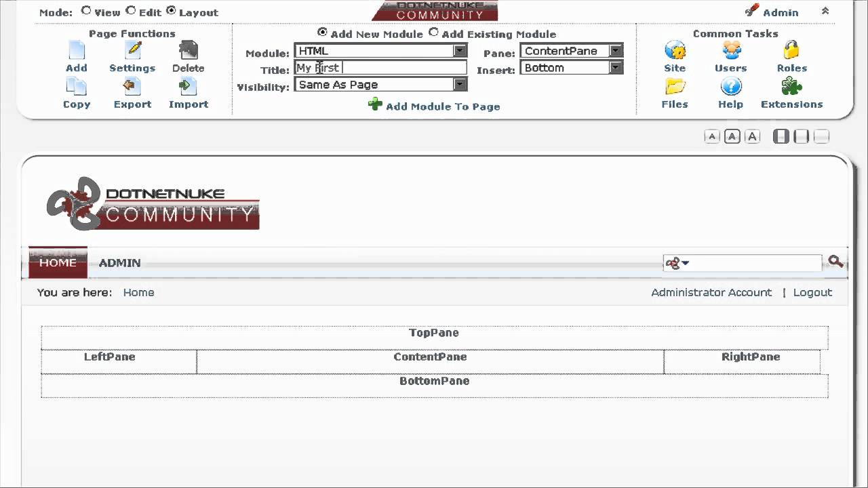Click the Add page icon
The height and width of the screenshot is (488, 868).
pos(76,50)
